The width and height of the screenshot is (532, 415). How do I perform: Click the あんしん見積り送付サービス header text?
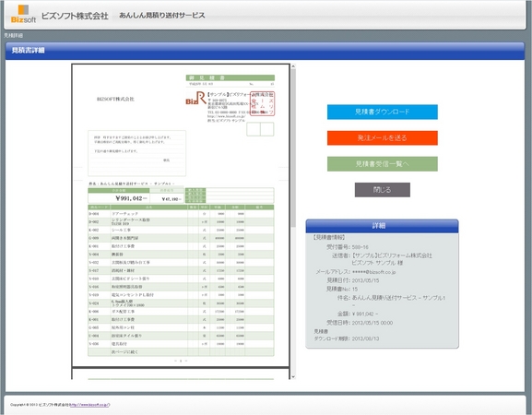[x=162, y=16]
